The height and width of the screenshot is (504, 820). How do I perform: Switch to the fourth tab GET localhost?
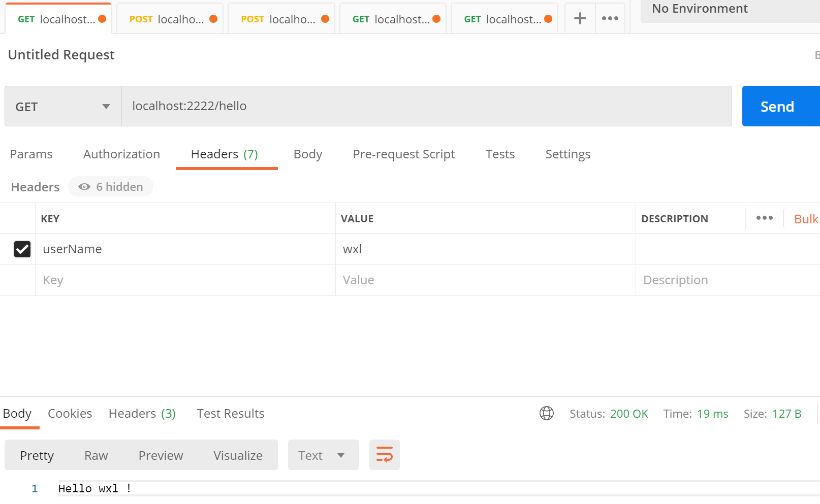pyautogui.click(x=393, y=19)
